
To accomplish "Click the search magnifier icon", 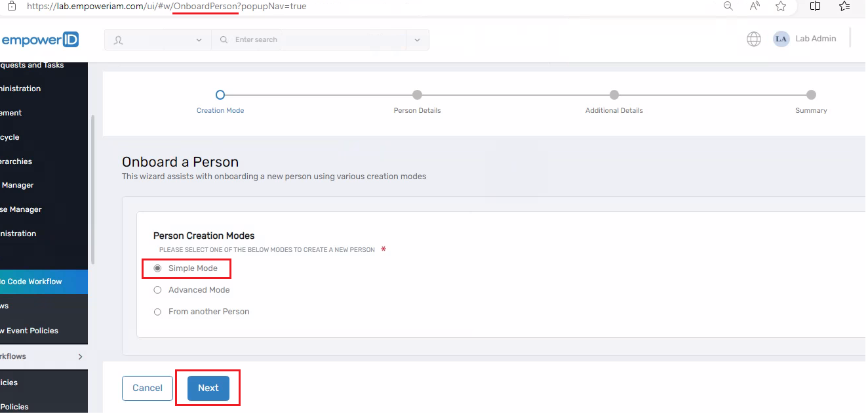I will 224,40.
